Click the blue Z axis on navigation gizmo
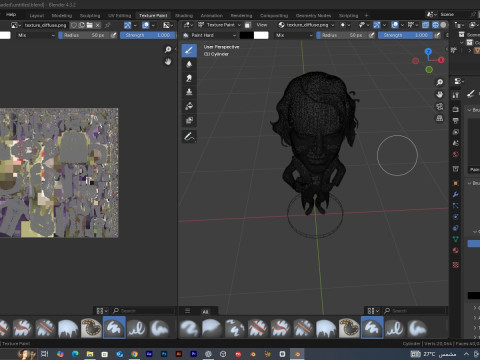480x360 pixels. [428, 51]
